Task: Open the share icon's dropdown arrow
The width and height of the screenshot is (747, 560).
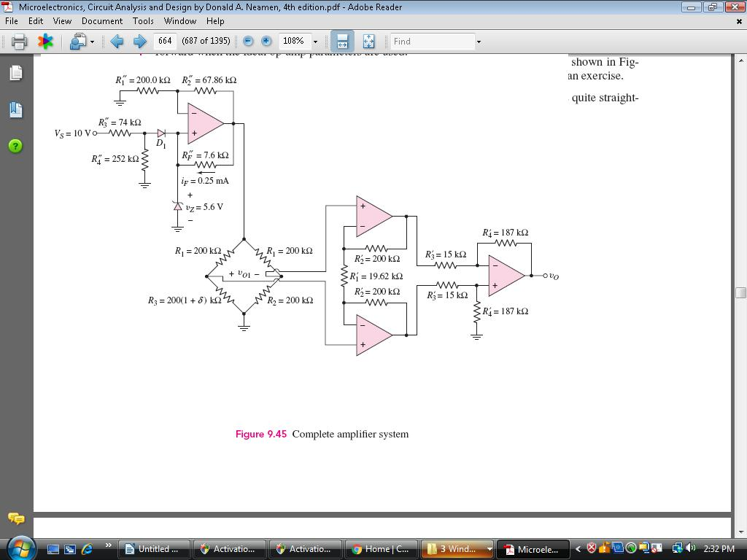Action: (93, 42)
